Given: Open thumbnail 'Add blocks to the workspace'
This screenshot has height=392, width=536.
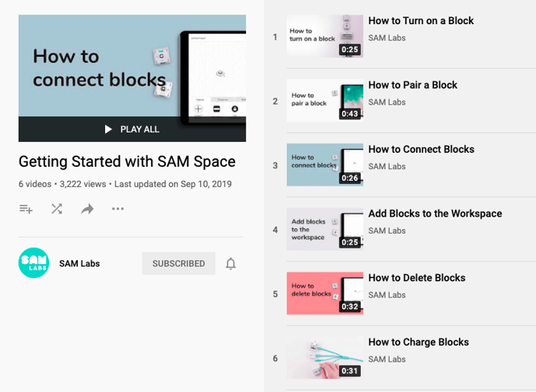Looking at the screenshot, I should pos(325,229).
